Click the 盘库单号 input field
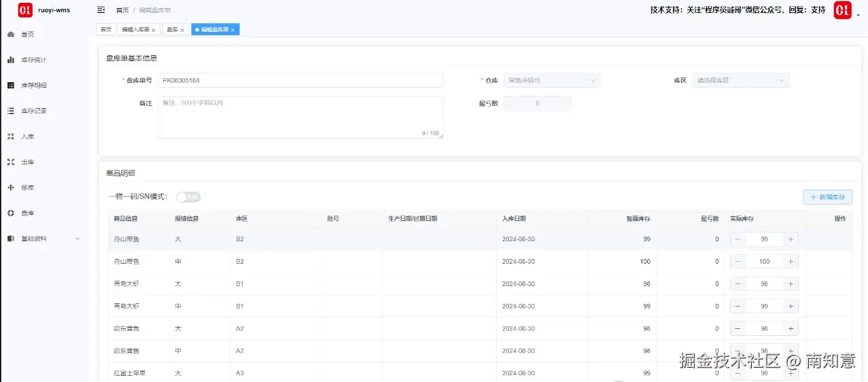Viewport: 868px width, 382px height. click(300, 80)
